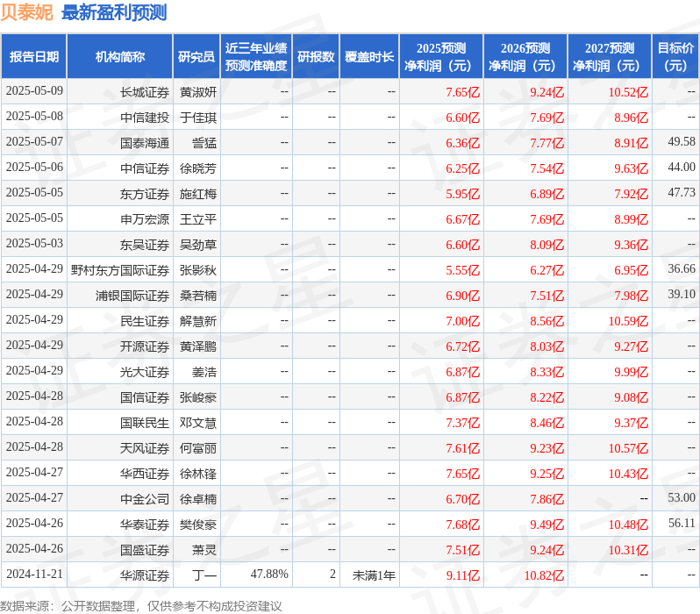This screenshot has height=614, width=700.
Task: Click the 研究员 column header
Action: tap(196, 57)
